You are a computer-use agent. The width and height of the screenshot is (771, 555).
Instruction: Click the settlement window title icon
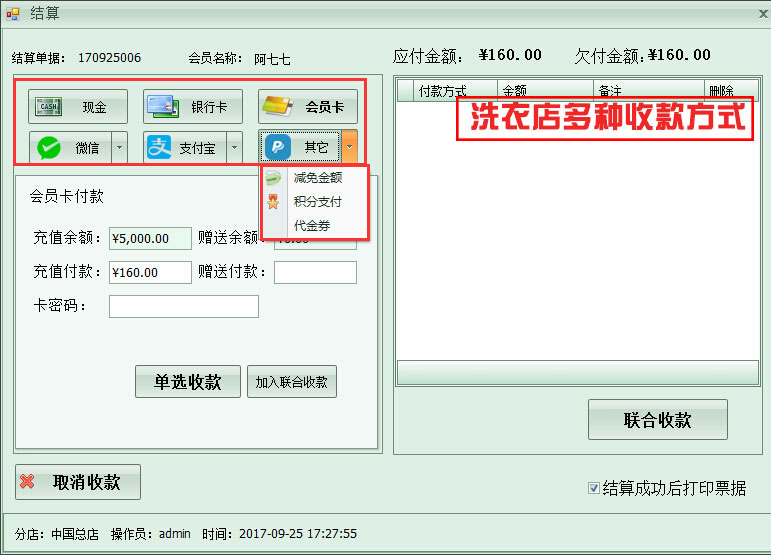point(12,13)
